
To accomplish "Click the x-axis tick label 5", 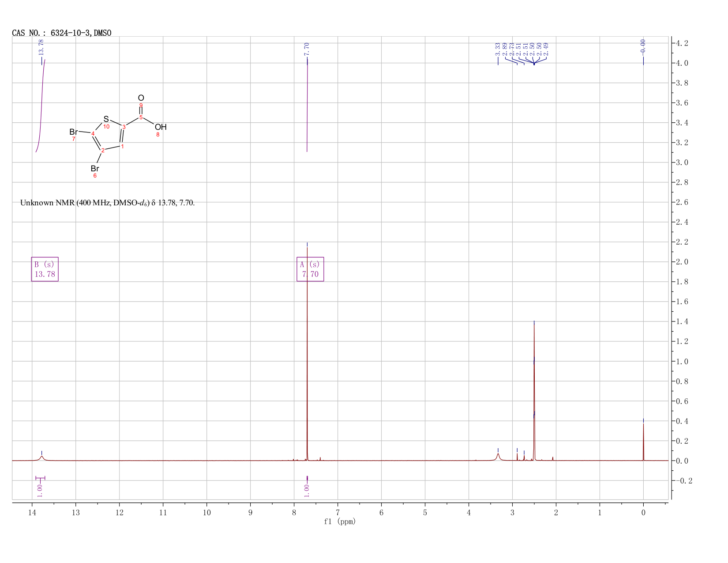I will click(x=425, y=513).
